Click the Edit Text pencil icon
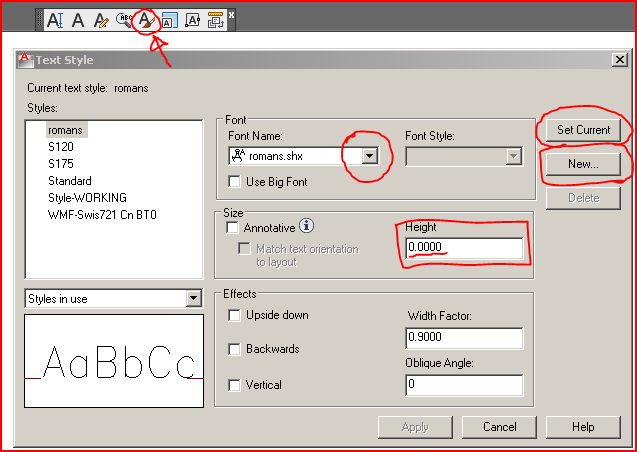This screenshot has width=637, height=452. [x=101, y=20]
